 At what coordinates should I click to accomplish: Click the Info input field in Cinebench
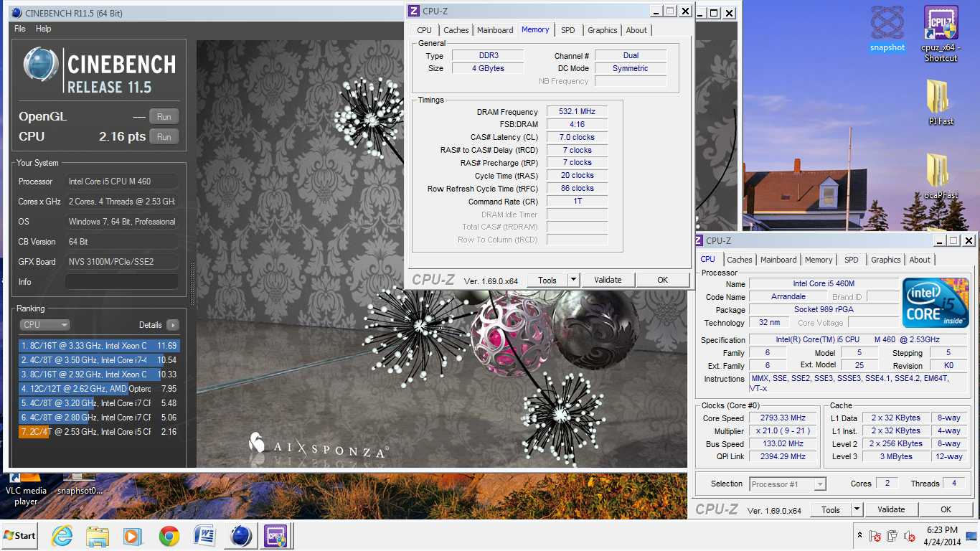(122, 282)
